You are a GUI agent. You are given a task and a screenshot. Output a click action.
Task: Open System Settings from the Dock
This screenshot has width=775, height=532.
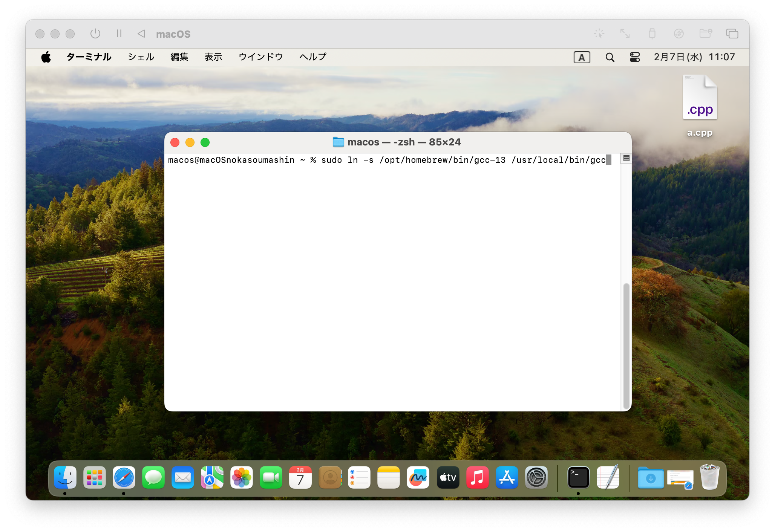(536, 478)
